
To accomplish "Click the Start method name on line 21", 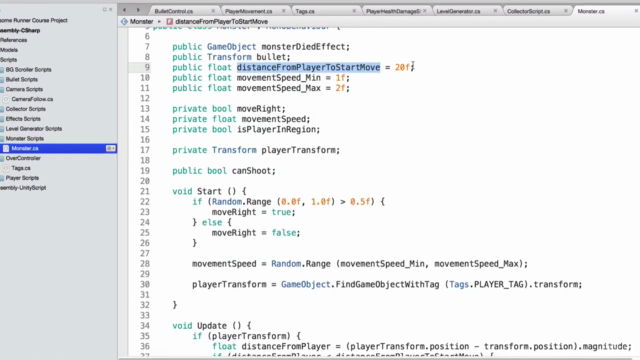I will click(209, 191).
